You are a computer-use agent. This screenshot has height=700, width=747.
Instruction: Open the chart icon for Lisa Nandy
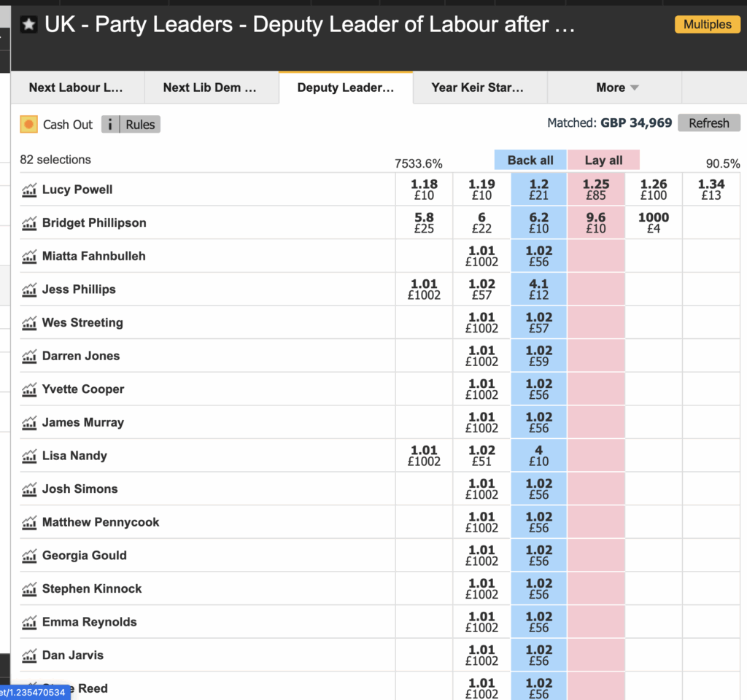click(29, 456)
